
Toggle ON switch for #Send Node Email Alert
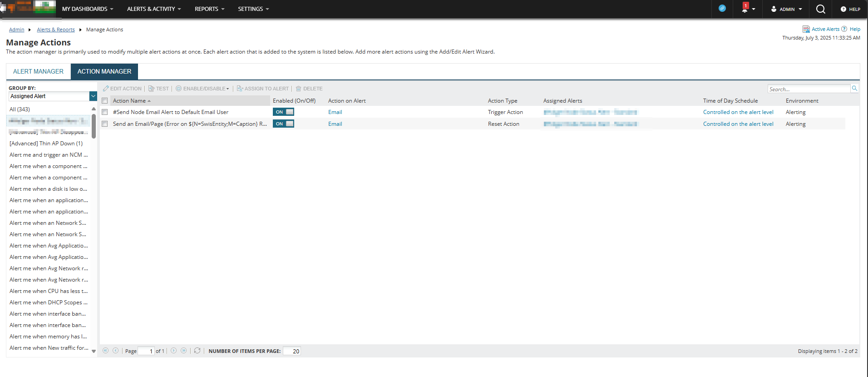coord(283,112)
